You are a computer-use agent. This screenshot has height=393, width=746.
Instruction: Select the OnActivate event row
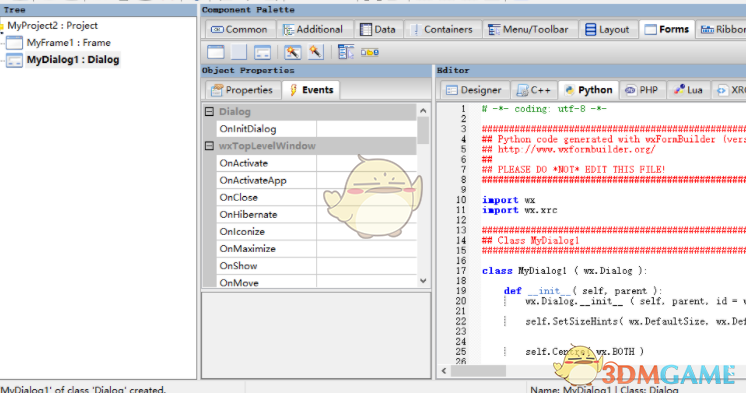click(316, 163)
